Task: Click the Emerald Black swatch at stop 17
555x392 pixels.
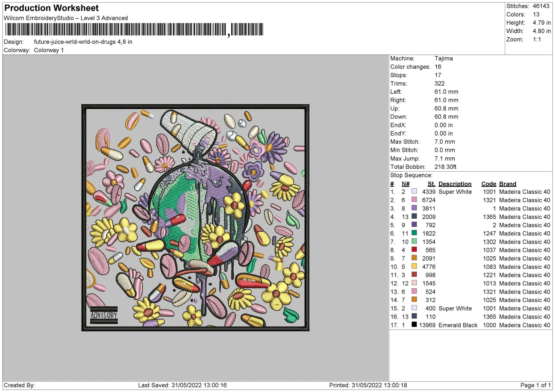Action: pos(415,325)
